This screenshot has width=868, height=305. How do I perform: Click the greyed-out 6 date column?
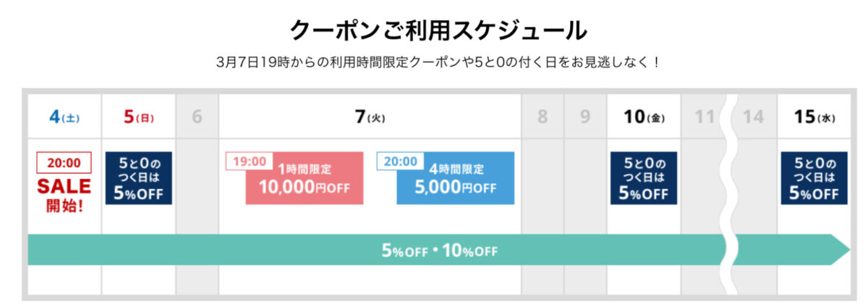(x=197, y=117)
